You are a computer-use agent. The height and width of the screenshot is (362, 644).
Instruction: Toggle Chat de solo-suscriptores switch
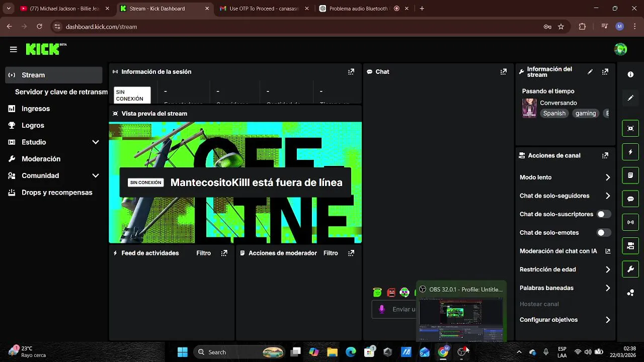point(604,214)
